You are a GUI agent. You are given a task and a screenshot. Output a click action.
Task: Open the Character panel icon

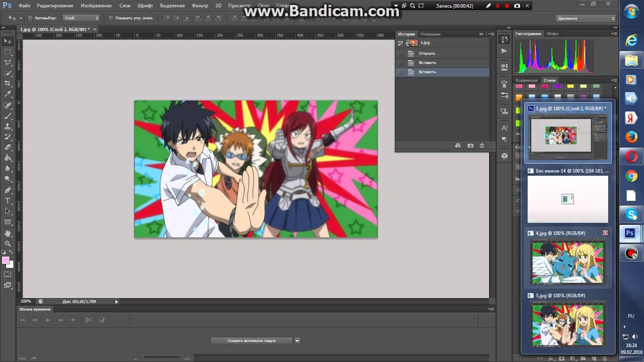coord(504,128)
